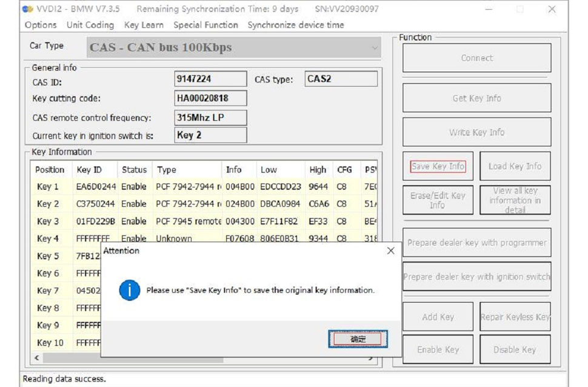Viewport: 588px width, 387px height.
Task: Click the confirm button in Attention dialog
Action: [x=358, y=339]
